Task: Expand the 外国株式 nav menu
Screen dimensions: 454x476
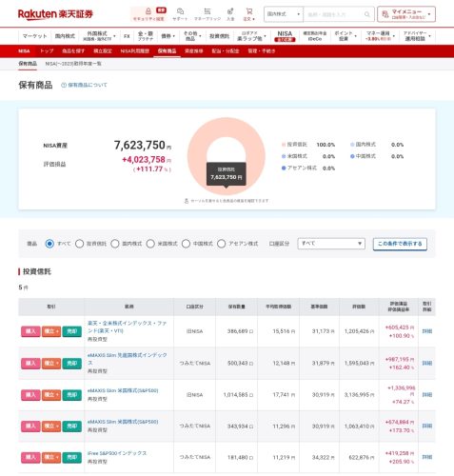Action: [x=99, y=36]
